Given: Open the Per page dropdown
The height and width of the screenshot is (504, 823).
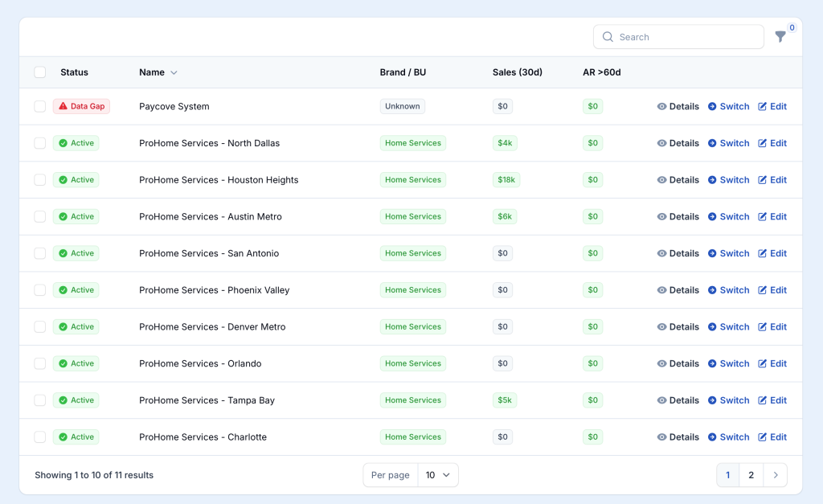Looking at the screenshot, I should [438, 475].
